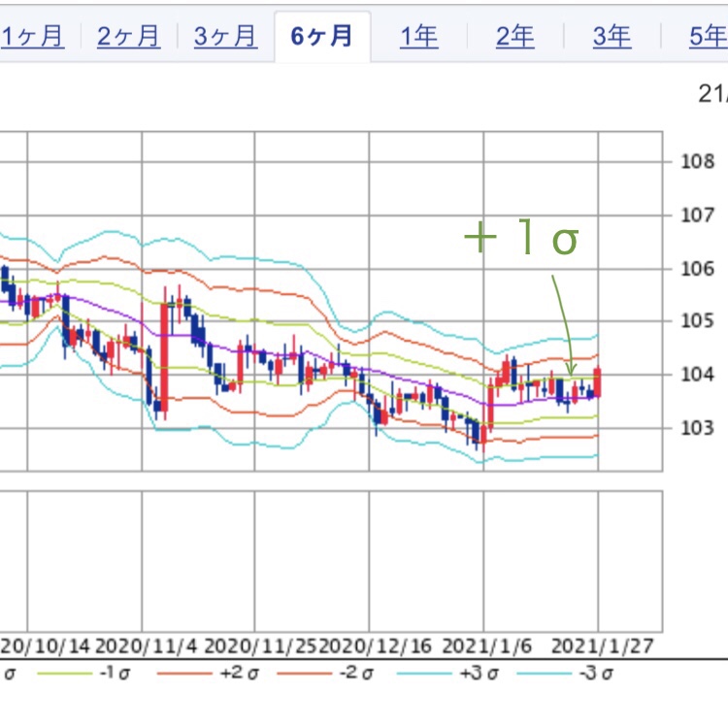Click the -1σ legend entry

[83, 673]
